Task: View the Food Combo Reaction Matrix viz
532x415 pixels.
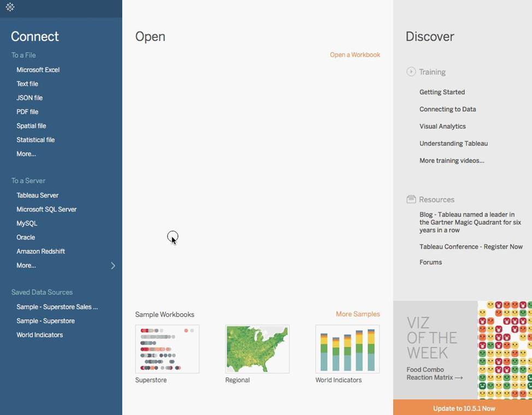Action: (x=434, y=373)
